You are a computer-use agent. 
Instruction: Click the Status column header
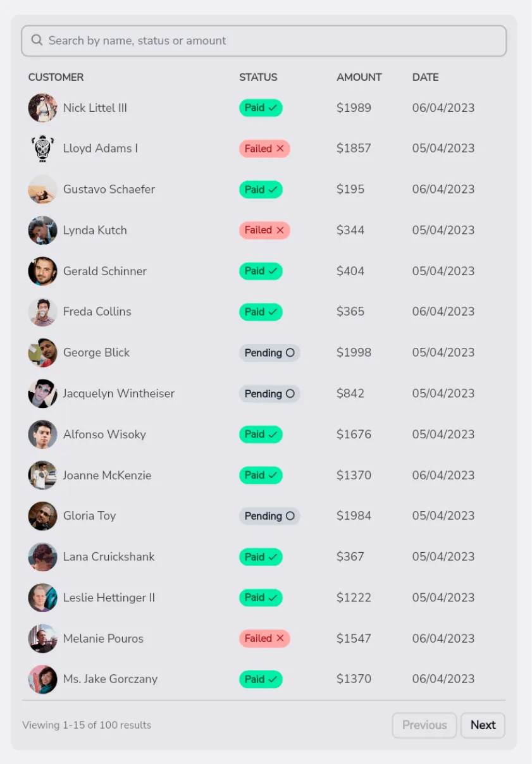(258, 77)
